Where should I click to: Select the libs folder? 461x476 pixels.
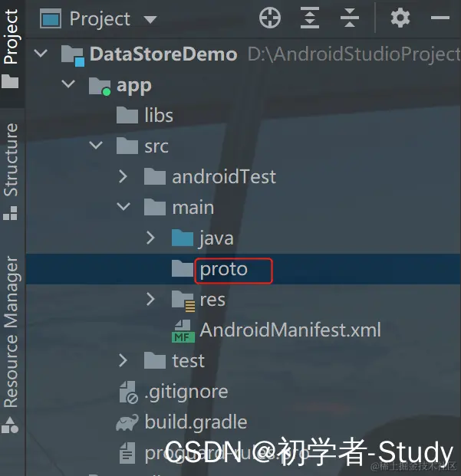click(159, 116)
